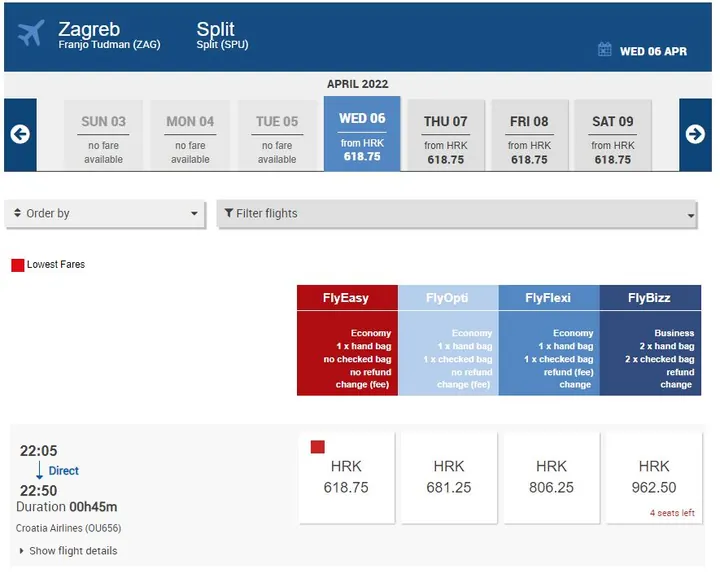The height and width of the screenshot is (578, 720).
Task: Click Duration 00h45m text
Action: (x=67, y=507)
